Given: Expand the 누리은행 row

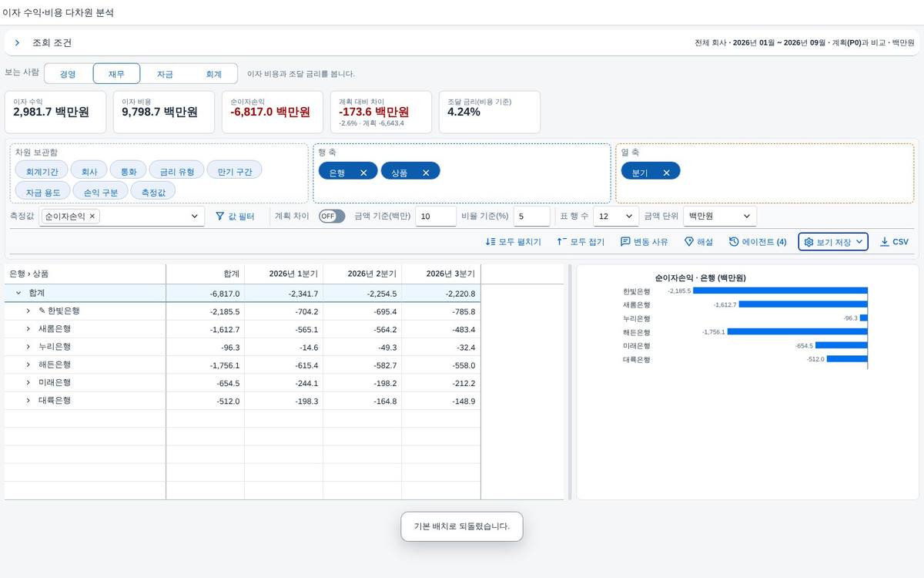Looking at the screenshot, I should click(x=28, y=347).
